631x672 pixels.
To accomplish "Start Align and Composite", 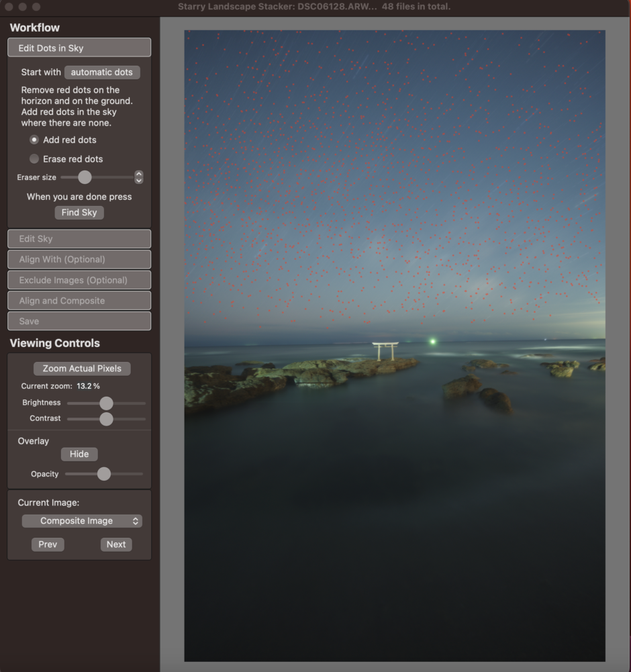I will (79, 300).
